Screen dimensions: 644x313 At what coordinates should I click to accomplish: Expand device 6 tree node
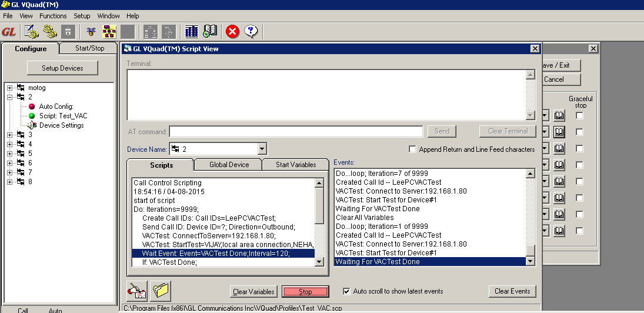(x=10, y=163)
